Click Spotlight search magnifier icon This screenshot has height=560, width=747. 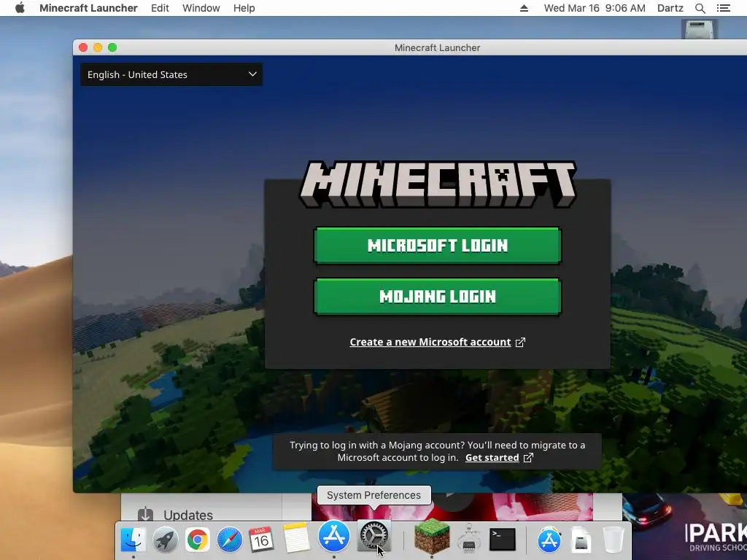tap(700, 8)
